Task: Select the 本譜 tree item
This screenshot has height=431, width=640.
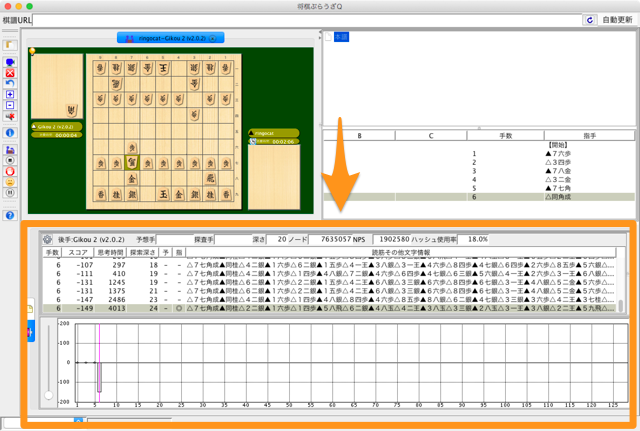Action: click(340, 38)
